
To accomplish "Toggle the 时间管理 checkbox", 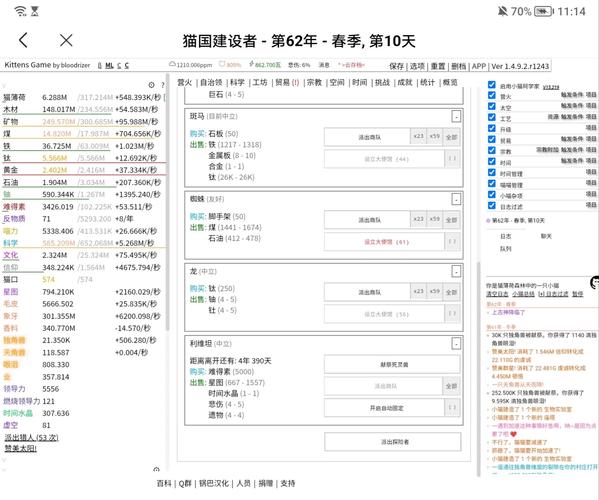I will click(x=492, y=173).
